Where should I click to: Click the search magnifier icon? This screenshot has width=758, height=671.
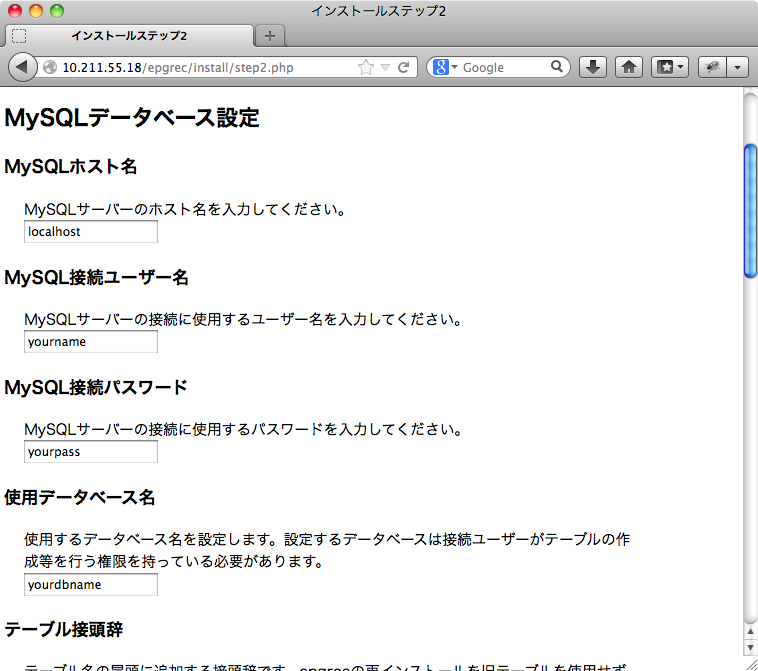pos(557,67)
